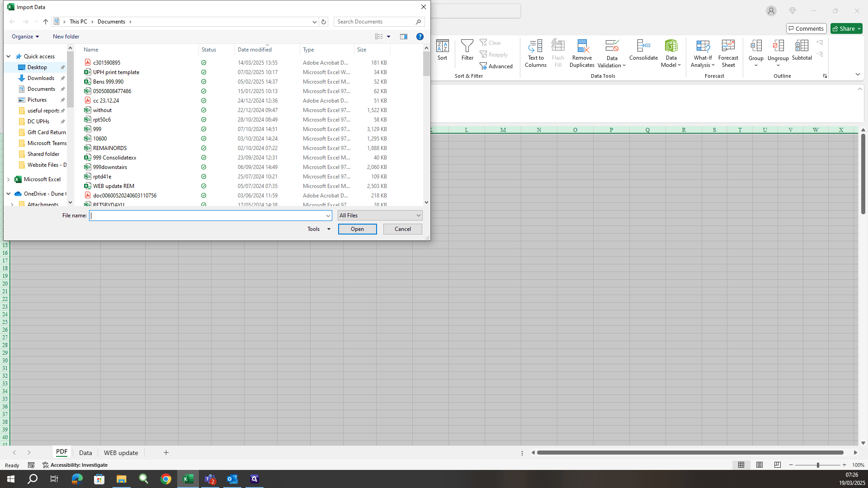Open Microsoft Teams from taskbar

210,479
